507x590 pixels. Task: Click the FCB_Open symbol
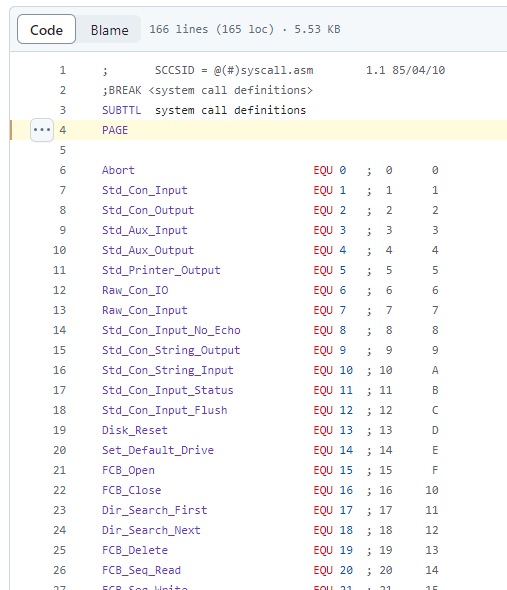point(128,470)
